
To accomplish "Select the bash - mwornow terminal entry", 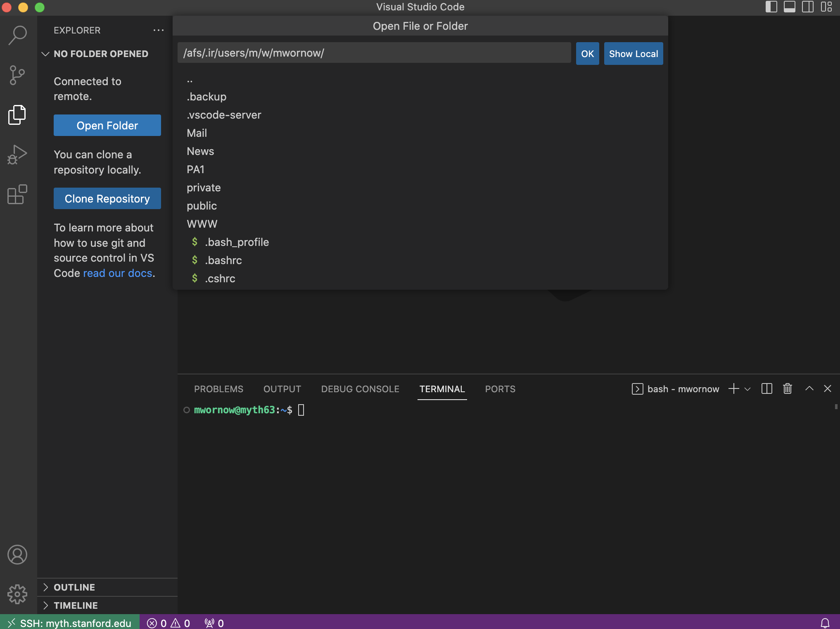I will (x=676, y=389).
